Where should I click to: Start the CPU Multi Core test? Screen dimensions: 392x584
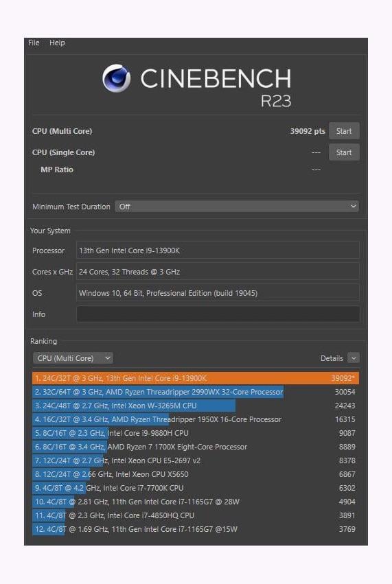(344, 131)
